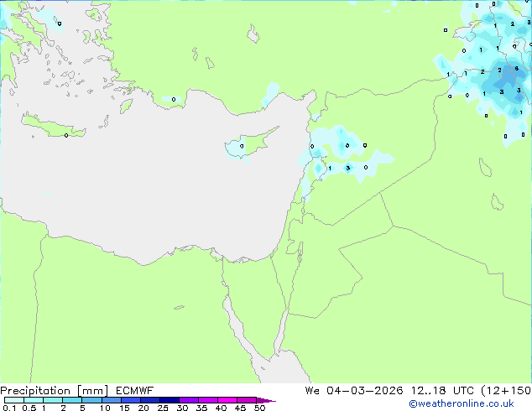This screenshot has width=532, height=411.
Task: Click the Sinai Peninsula on the map
Action: pos(258,305)
